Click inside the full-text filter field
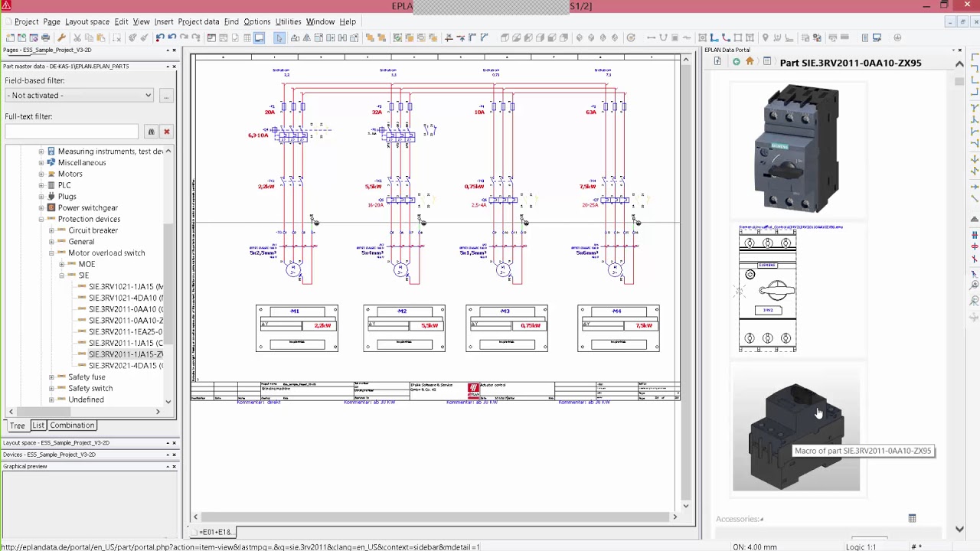Image resolution: width=980 pixels, height=551 pixels. (x=71, y=132)
